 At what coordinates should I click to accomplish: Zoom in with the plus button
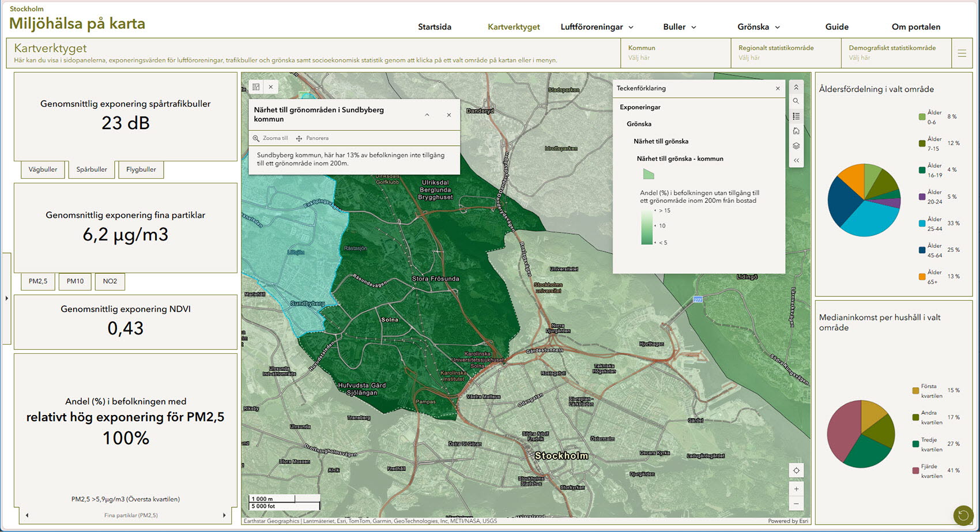796,489
